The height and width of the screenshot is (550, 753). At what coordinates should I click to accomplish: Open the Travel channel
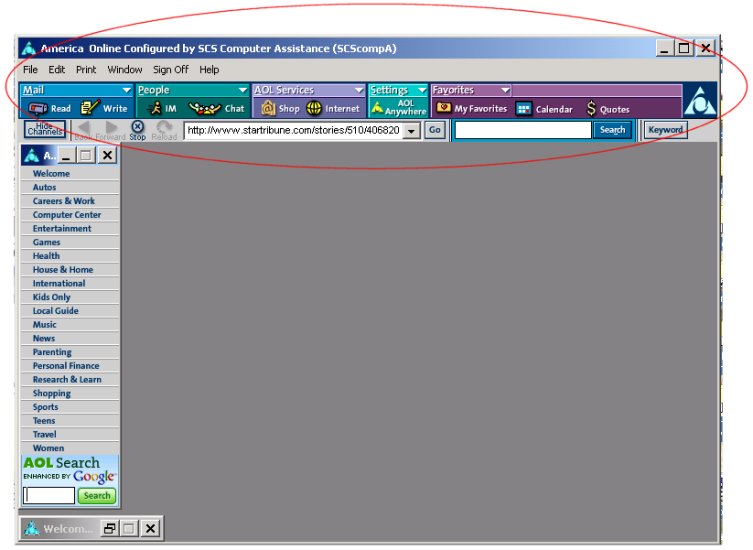70,434
